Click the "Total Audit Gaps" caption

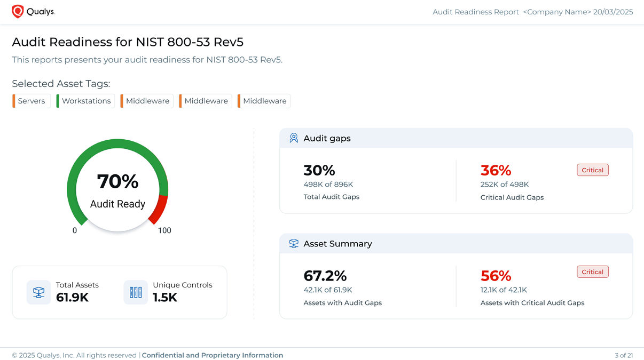pyautogui.click(x=332, y=197)
